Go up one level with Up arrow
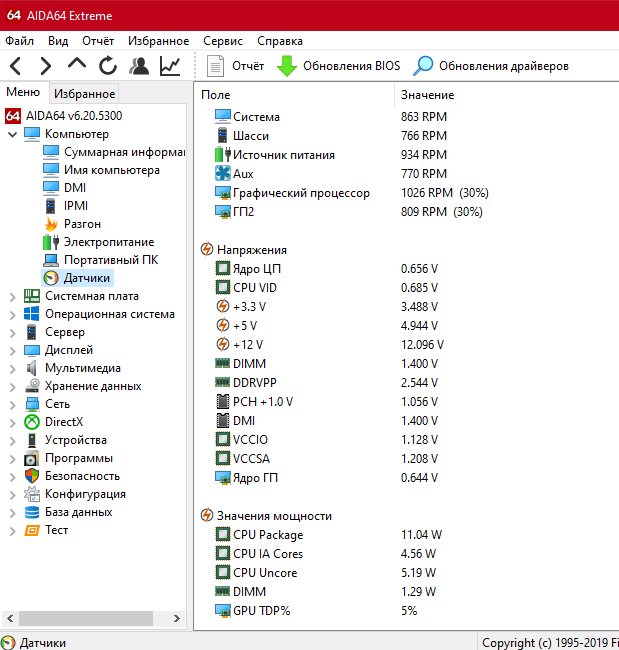The image size is (619, 650). click(x=77, y=66)
